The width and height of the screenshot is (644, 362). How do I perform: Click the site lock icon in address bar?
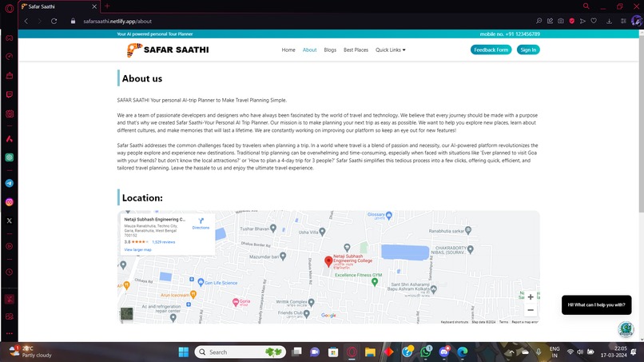click(73, 21)
